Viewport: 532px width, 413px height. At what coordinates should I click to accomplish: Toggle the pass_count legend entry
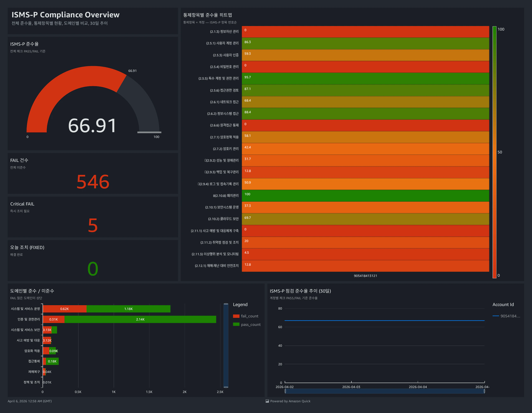tap(250, 324)
